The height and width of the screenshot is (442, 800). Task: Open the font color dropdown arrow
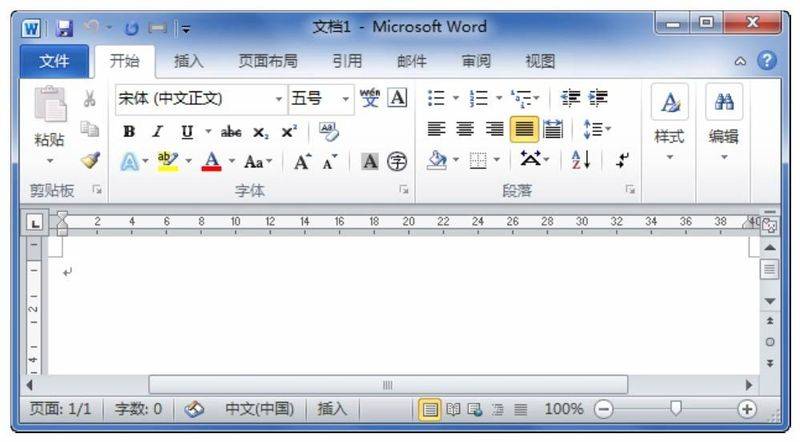[x=232, y=161]
